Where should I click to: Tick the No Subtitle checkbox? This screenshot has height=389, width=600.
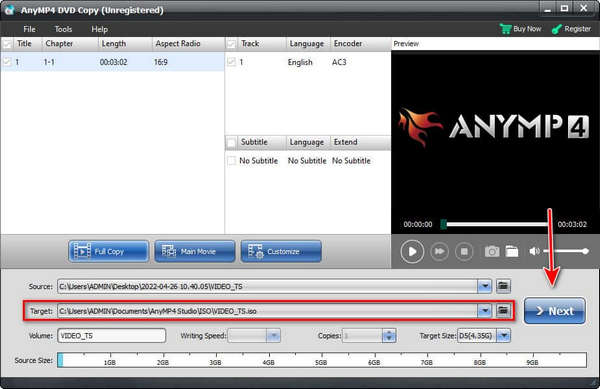pyautogui.click(x=231, y=161)
